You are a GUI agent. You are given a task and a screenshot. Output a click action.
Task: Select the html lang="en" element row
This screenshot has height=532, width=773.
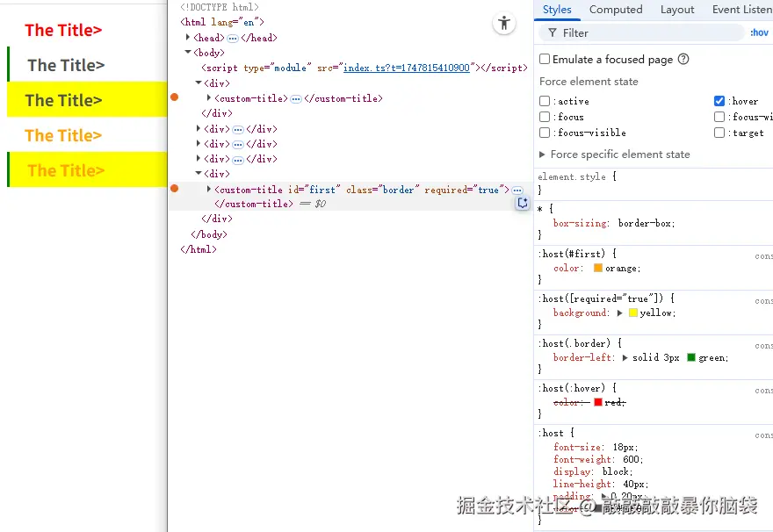(222, 22)
